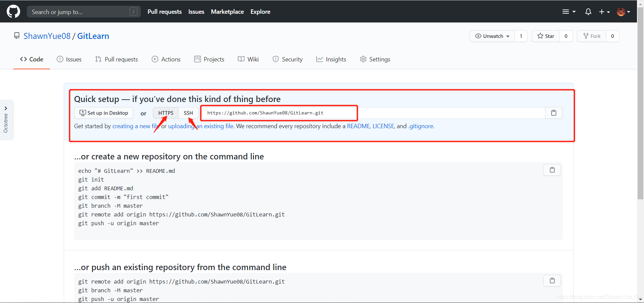This screenshot has height=303, width=644.
Task: Open the .gitignore link
Action: pyautogui.click(x=421, y=126)
